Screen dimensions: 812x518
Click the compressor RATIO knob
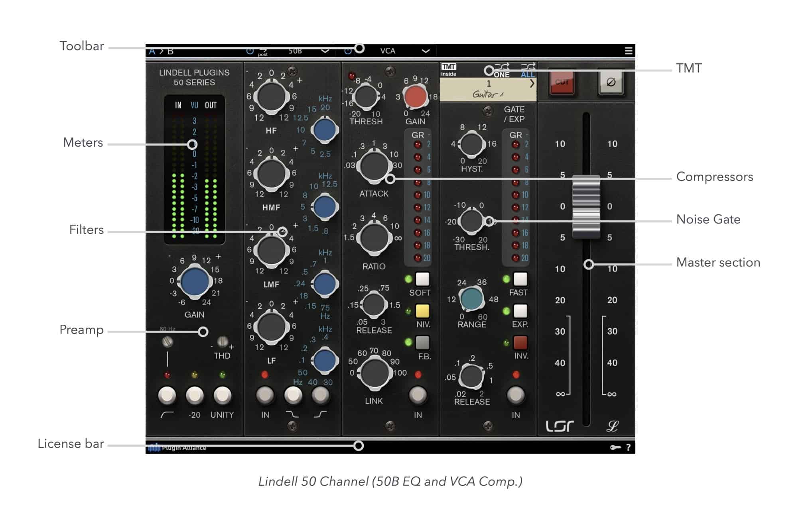374,237
